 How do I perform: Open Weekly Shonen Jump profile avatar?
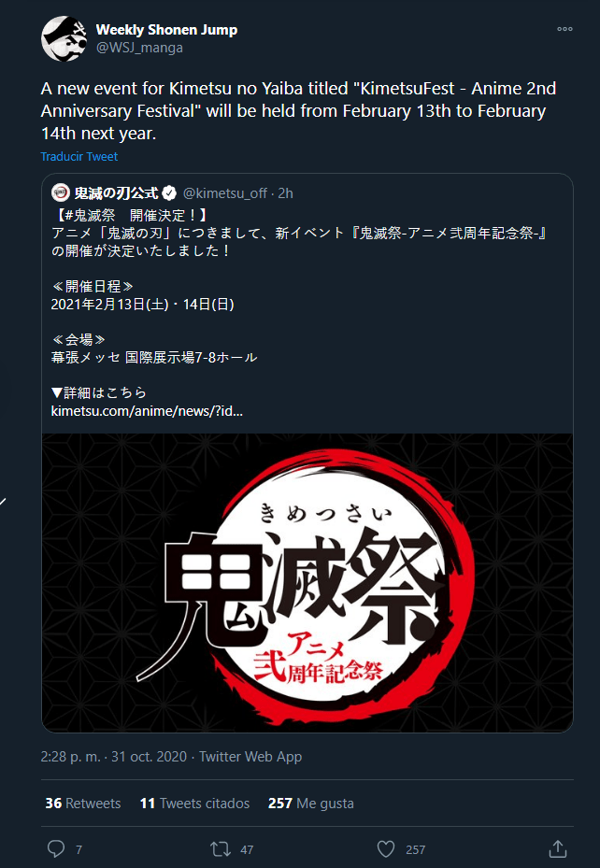click(x=64, y=38)
